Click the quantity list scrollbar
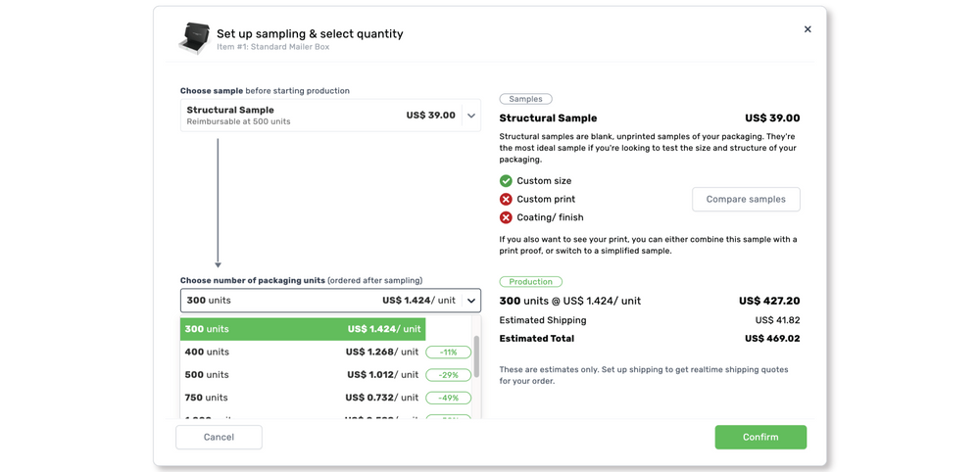Image resolution: width=980 pixels, height=472 pixels. click(x=477, y=355)
